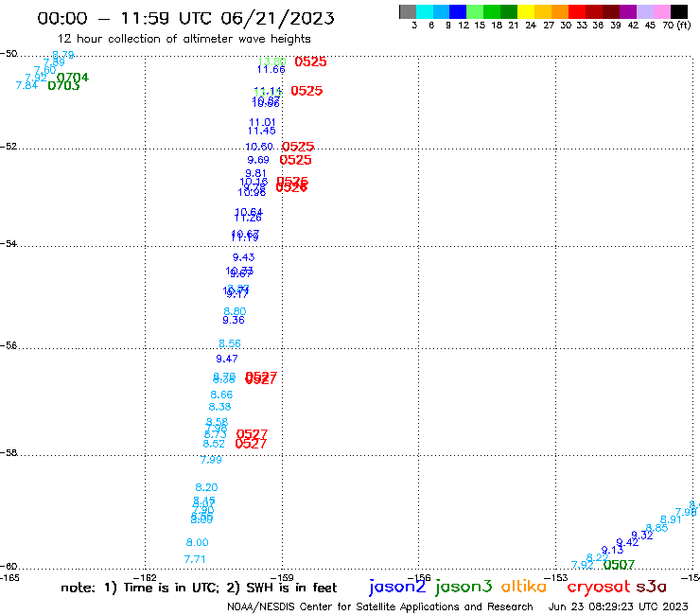Click the 'NOAA/NESDIS Center for Satellite Applications' credit
Screen dimensions: 700x615
pos(379,606)
